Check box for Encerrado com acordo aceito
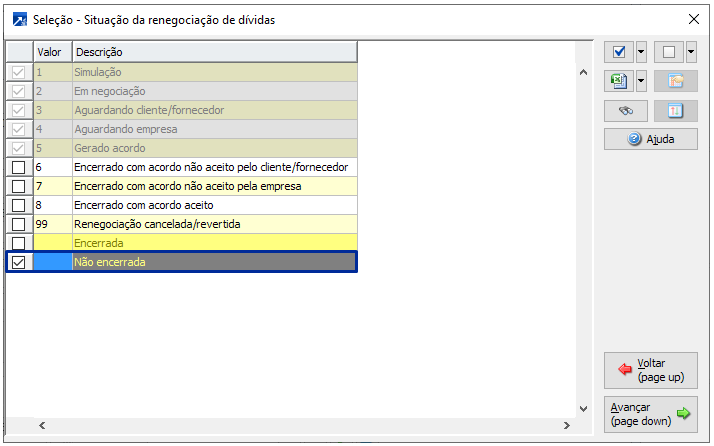 (18, 205)
